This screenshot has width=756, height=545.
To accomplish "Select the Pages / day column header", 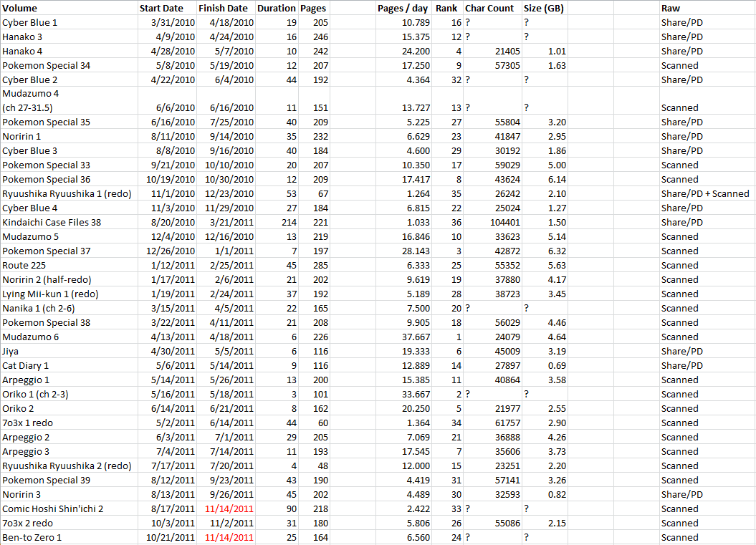I will click(403, 8).
